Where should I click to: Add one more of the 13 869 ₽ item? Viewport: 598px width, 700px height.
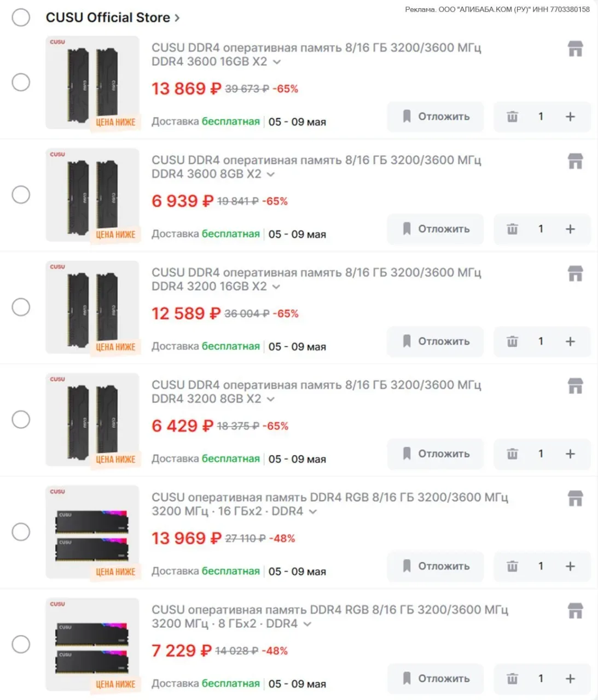coord(570,116)
